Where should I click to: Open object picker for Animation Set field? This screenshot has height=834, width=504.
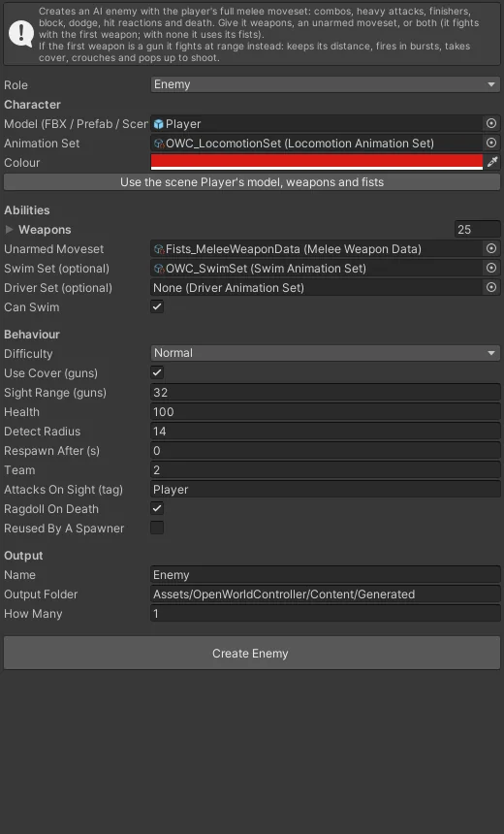pos(491,143)
